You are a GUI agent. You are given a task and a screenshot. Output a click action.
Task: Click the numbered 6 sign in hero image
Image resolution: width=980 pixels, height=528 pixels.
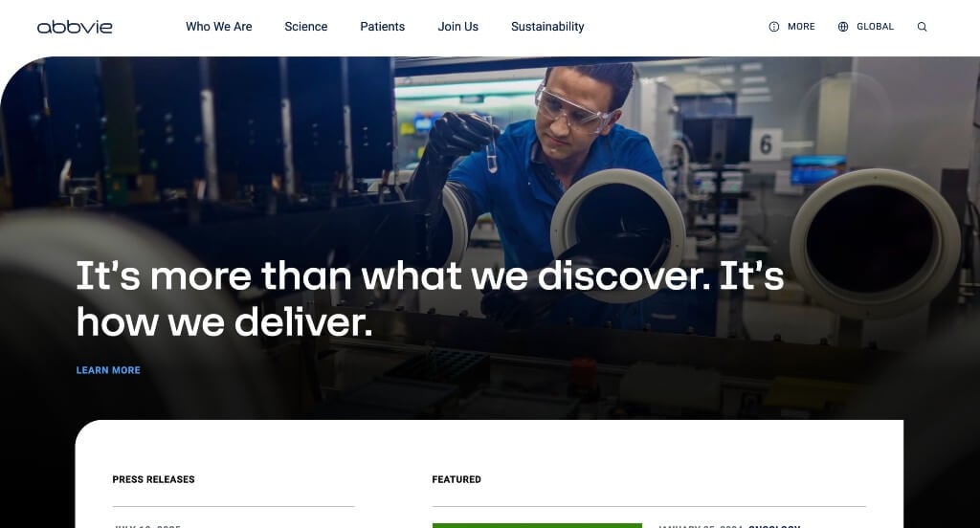tap(766, 144)
